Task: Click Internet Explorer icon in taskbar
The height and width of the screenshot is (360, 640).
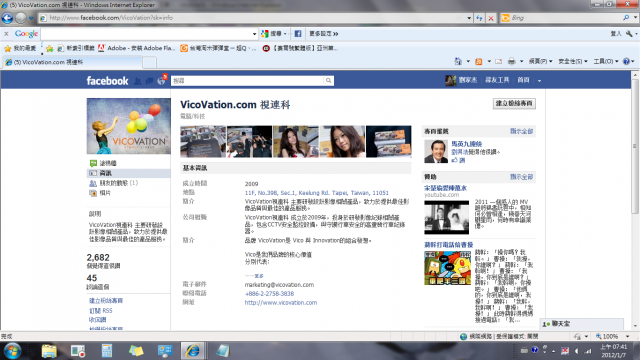Action: point(193,351)
